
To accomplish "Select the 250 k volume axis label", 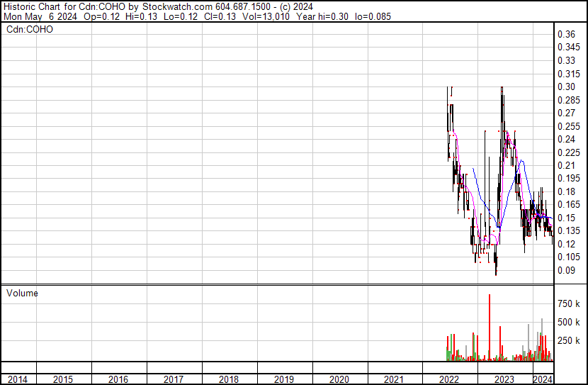I will (568, 340).
